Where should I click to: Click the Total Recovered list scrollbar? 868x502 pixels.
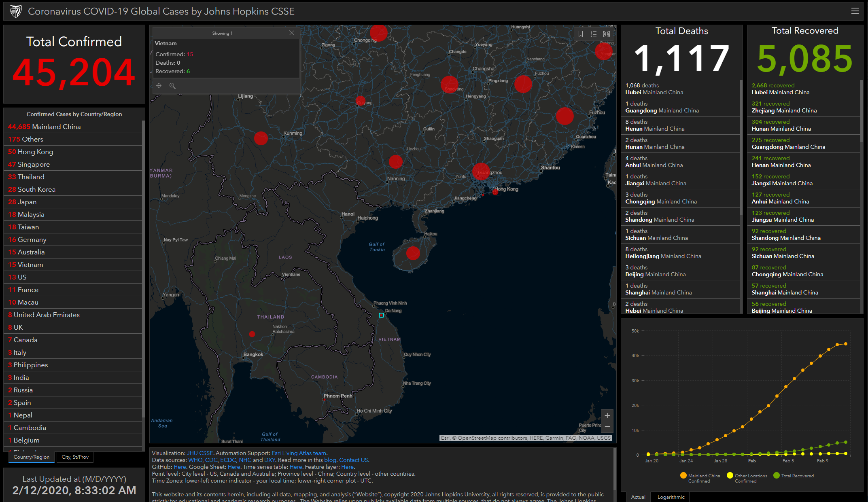click(862, 196)
